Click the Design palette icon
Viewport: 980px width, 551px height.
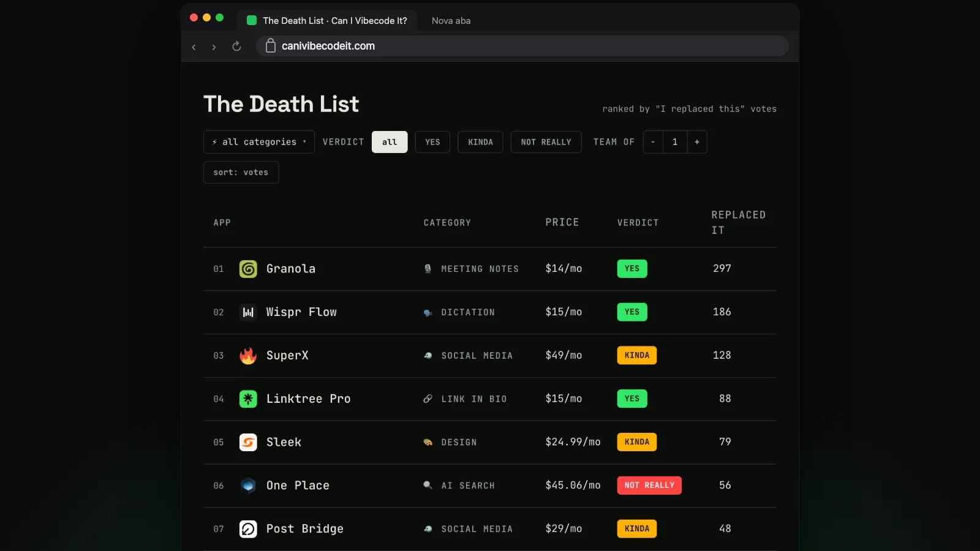coord(428,442)
